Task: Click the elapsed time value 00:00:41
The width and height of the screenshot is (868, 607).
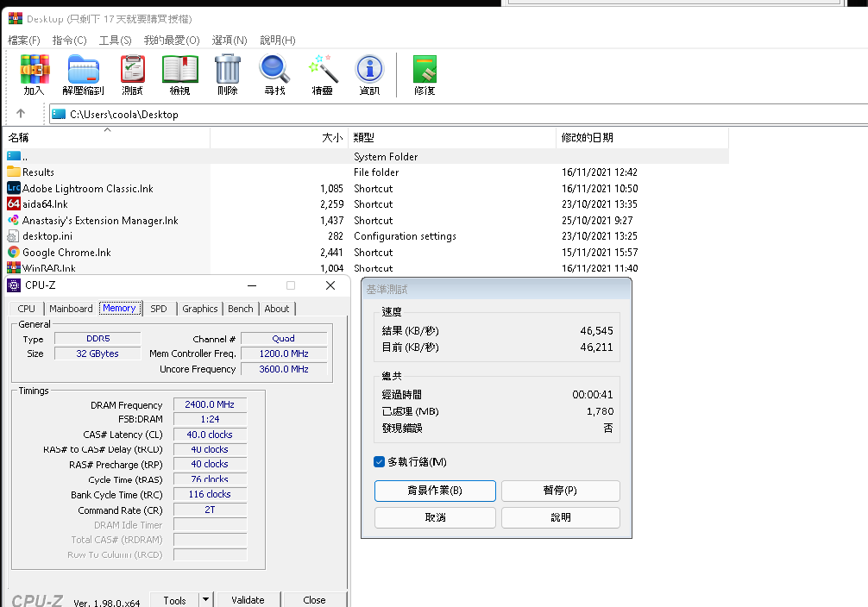Action: pos(592,395)
